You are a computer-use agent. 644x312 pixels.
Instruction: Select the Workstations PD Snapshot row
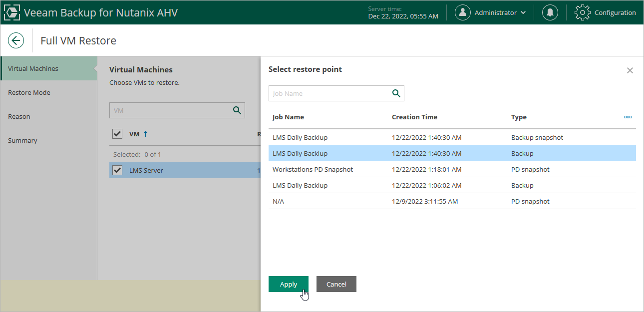tap(313, 169)
